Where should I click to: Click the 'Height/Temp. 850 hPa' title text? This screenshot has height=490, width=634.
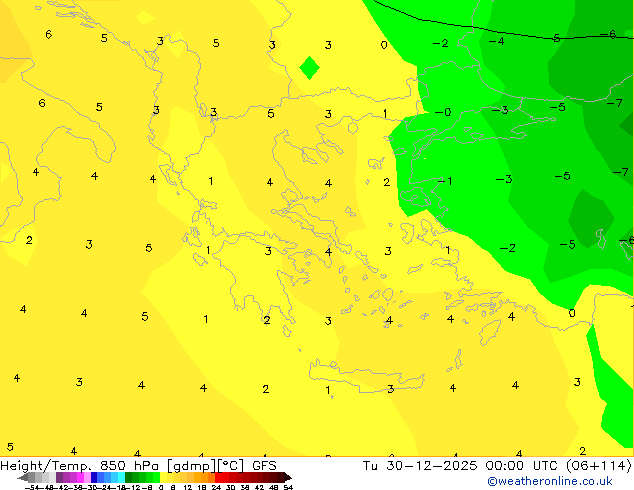(x=82, y=465)
